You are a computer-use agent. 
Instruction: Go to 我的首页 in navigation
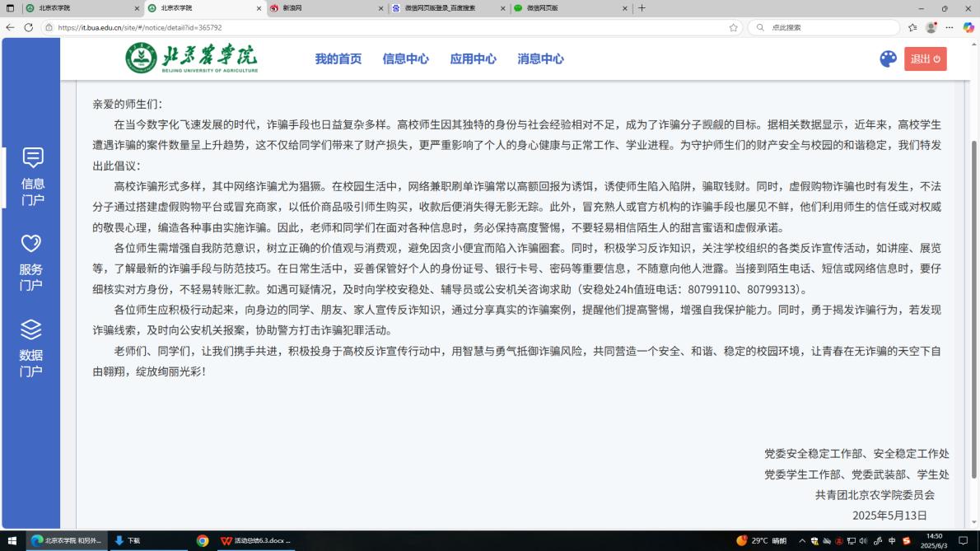pos(338,59)
